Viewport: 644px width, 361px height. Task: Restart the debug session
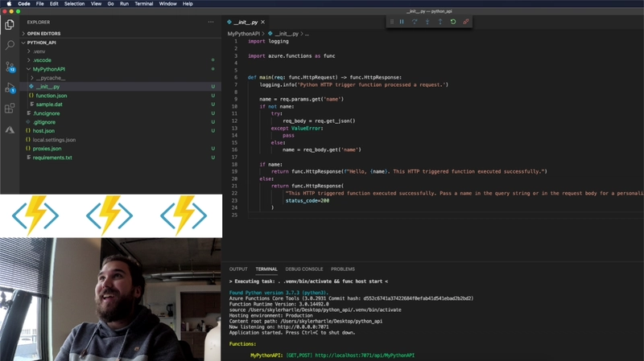point(453,22)
